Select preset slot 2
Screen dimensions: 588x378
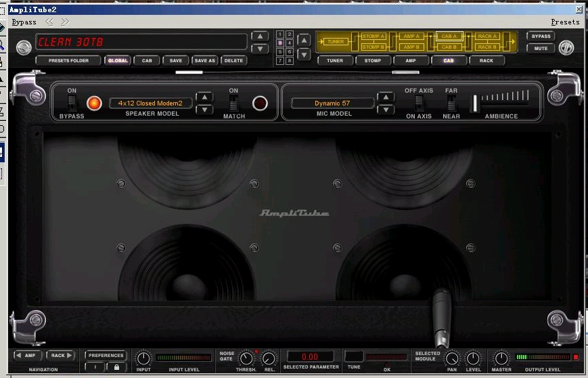click(x=290, y=34)
